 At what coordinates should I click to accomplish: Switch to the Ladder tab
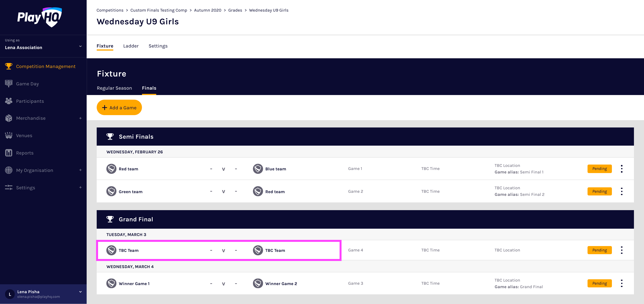131,46
